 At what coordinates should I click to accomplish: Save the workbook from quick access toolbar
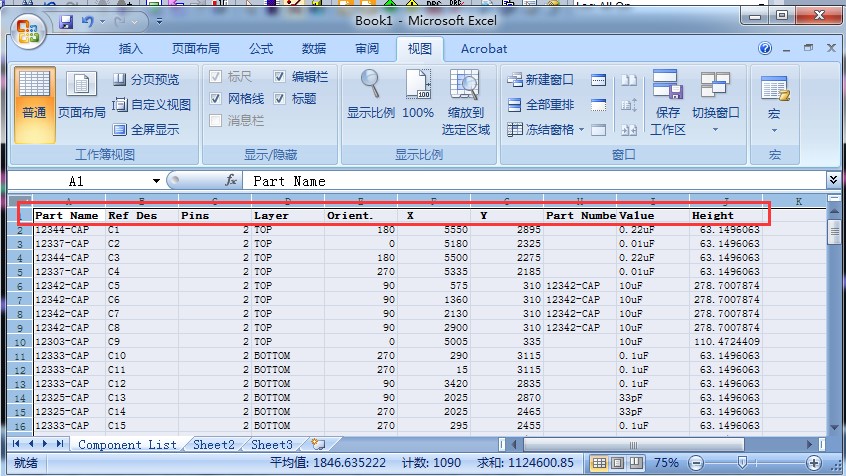[x=66, y=22]
